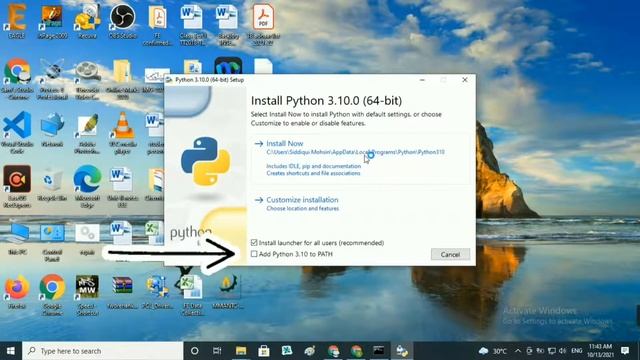Select the PDF file icon on desktop top row
The image size is (640, 360).
263,24
